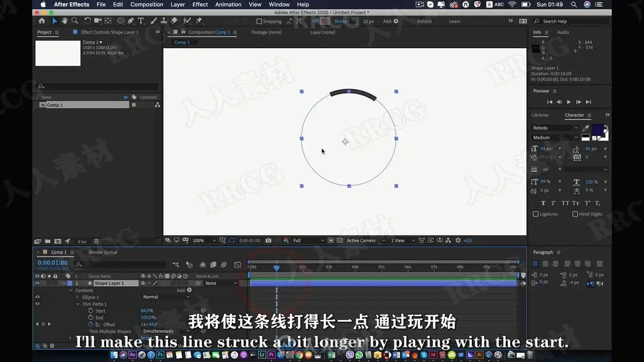The image size is (644, 362).
Task: Open the Medium font style dropdown
Action: [x=555, y=138]
